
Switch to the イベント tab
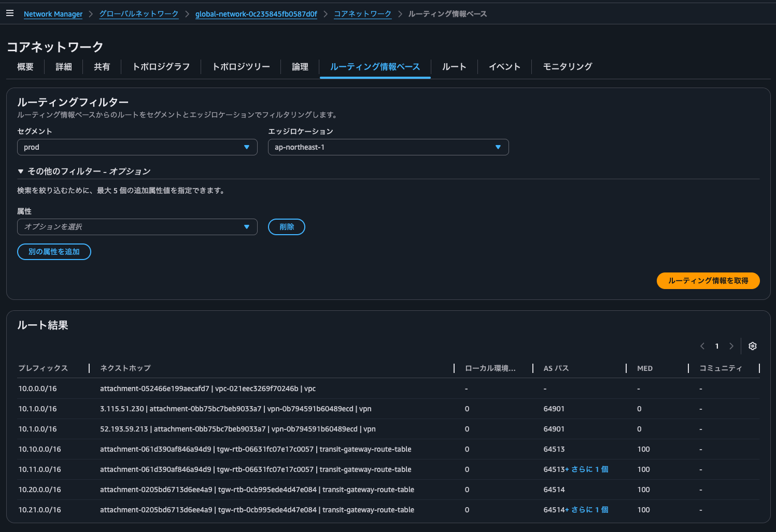point(504,67)
